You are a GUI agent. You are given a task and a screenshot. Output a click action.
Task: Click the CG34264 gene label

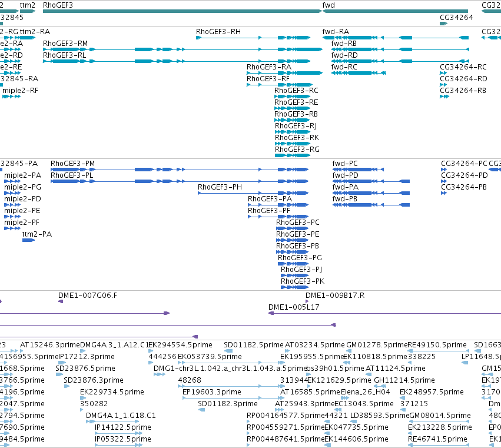(456, 17)
